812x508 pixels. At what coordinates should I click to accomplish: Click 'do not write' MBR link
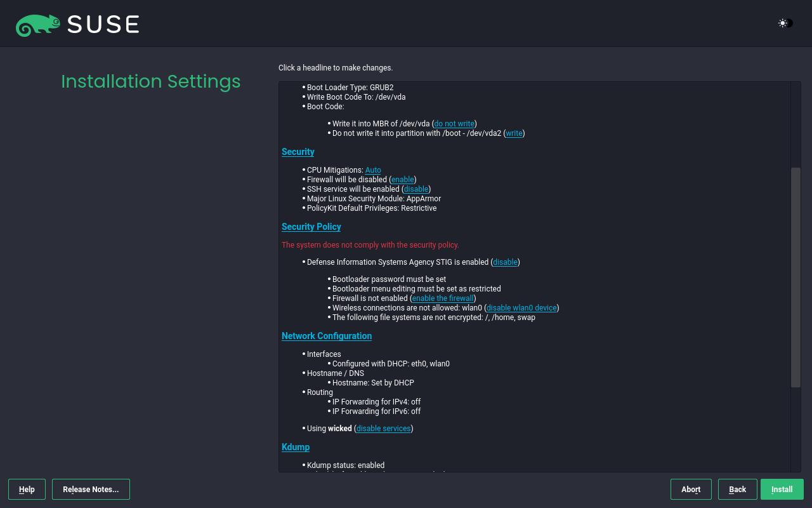(x=454, y=124)
